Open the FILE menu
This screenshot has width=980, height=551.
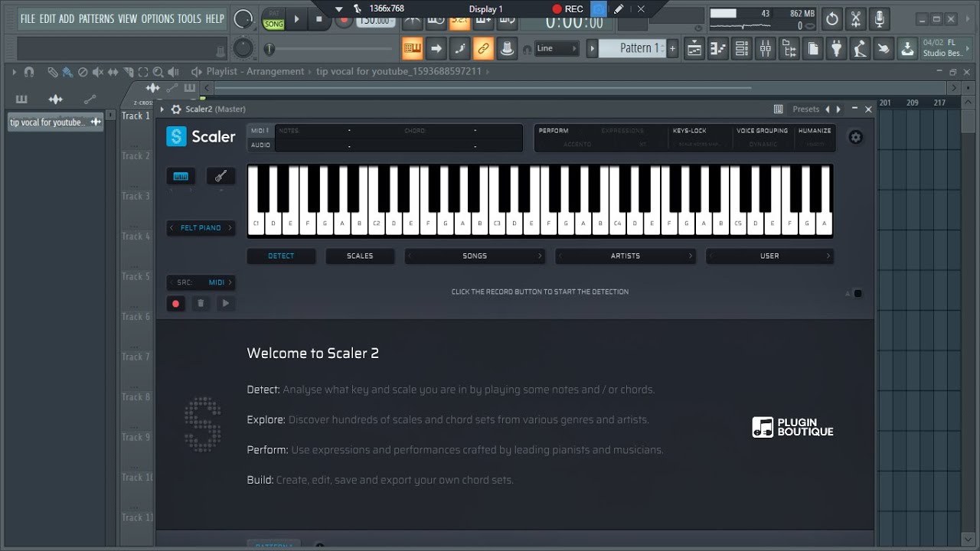click(28, 19)
